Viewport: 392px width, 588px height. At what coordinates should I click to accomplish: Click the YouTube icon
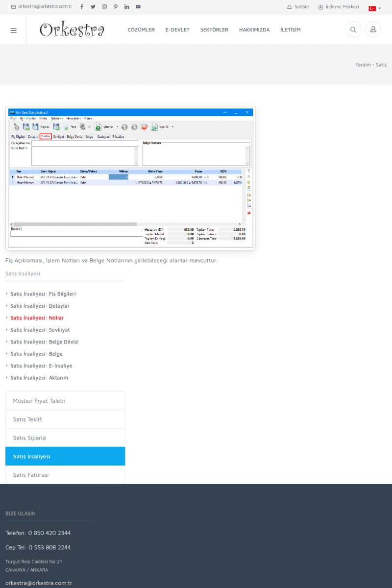138,7
